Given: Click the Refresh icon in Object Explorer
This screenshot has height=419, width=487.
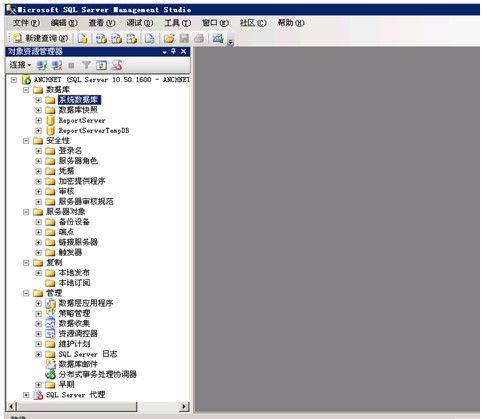Looking at the screenshot, I should [101, 65].
